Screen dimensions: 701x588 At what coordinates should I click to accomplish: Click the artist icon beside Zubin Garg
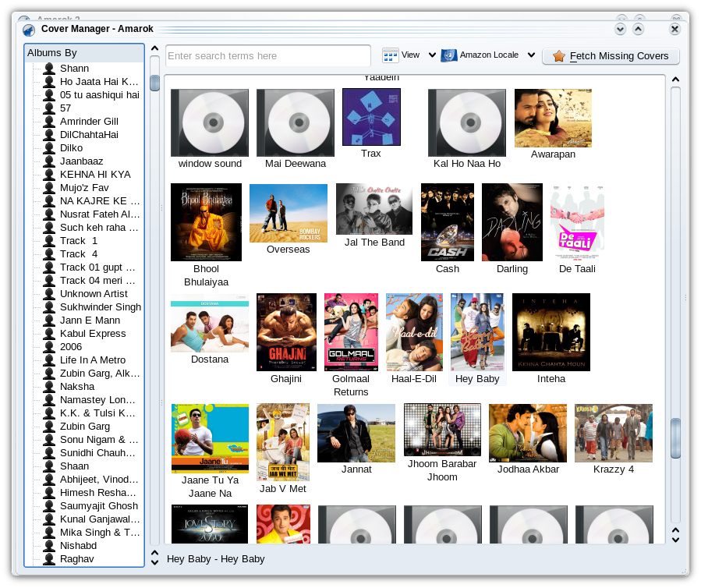[x=49, y=427]
